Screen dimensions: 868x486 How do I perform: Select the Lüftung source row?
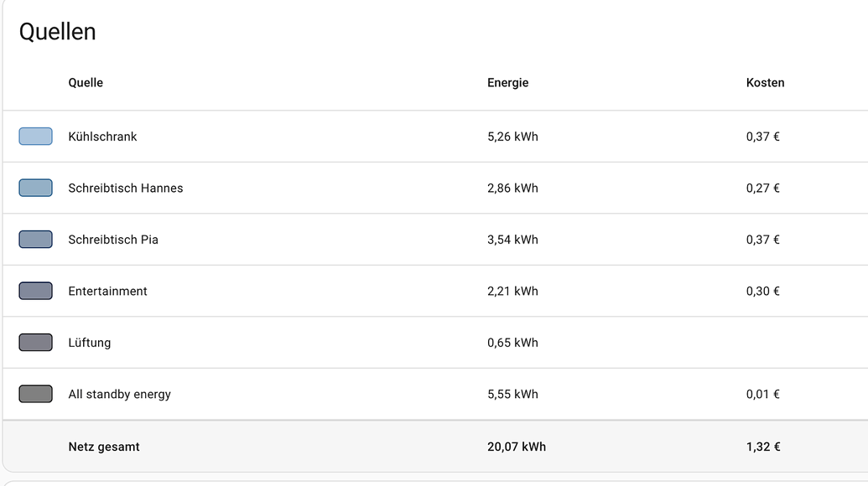[x=435, y=342]
